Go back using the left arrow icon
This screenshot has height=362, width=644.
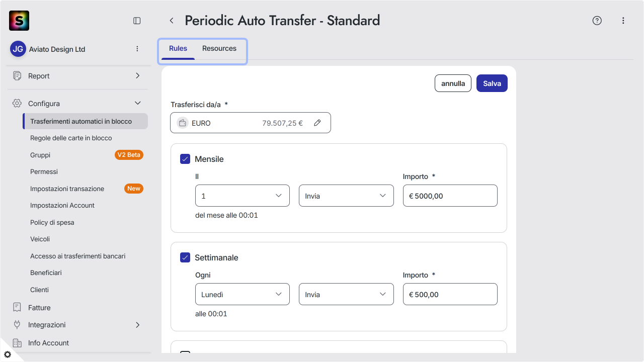pyautogui.click(x=172, y=21)
